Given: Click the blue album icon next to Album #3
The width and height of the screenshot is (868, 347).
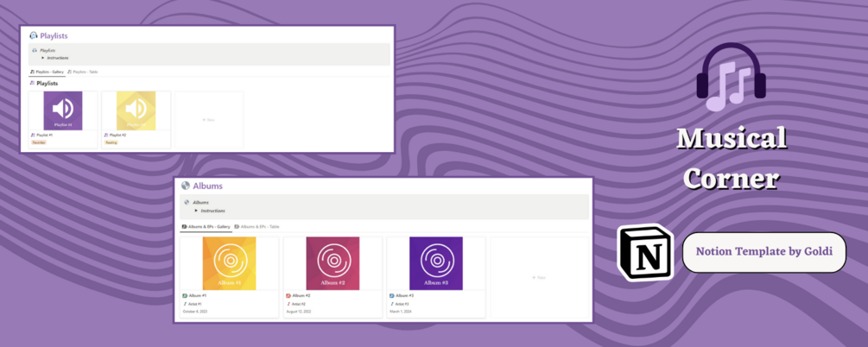Looking at the screenshot, I should click(392, 296).
